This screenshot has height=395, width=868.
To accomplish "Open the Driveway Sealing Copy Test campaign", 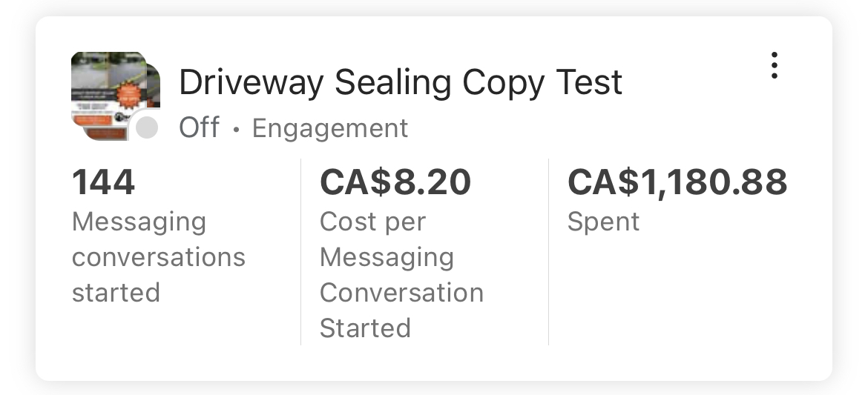I will (401, 82).
